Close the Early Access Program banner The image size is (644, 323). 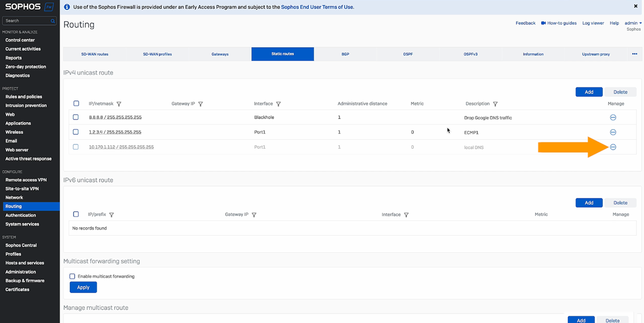636,7
